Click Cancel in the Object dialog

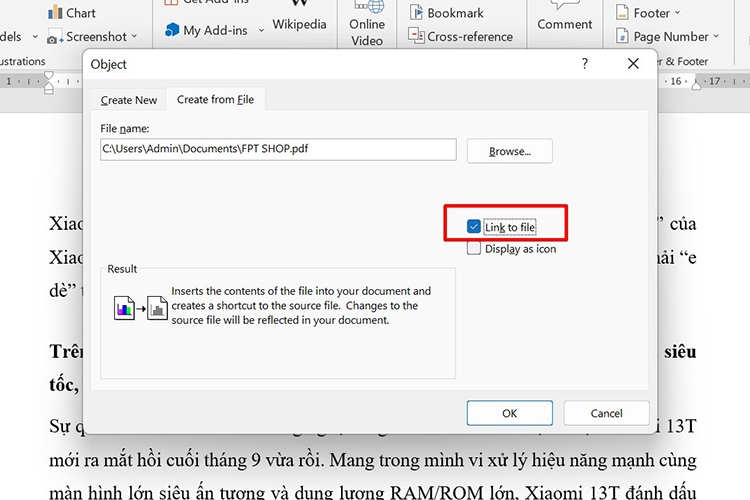click(x=606, y=413)
